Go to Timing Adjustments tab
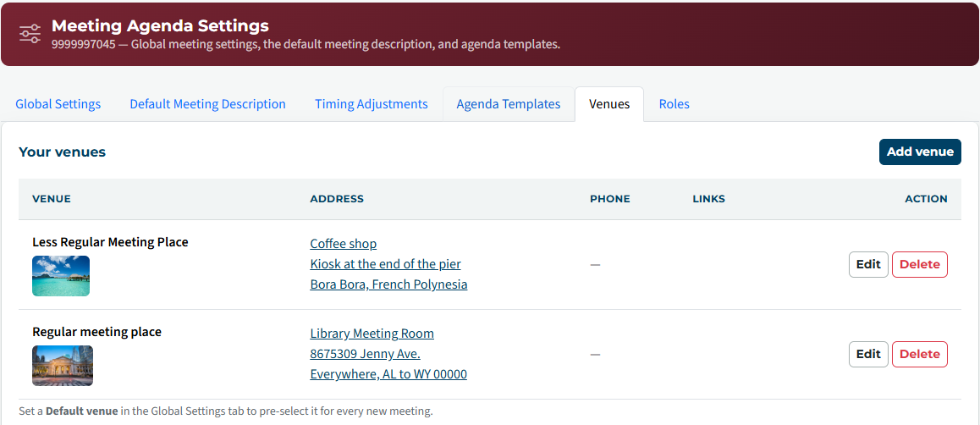The height and width of the screenshot is (425, 980). [372, 104]
